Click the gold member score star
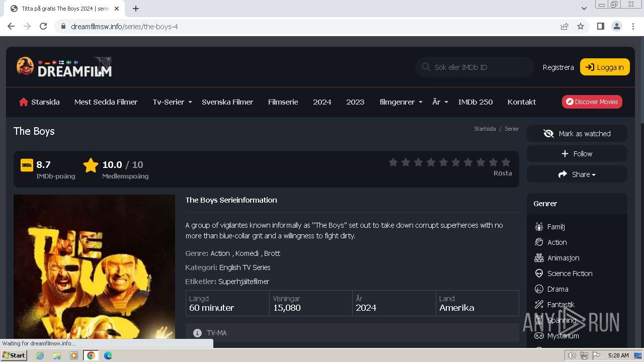Image resolution: width=644 pixels, height=362 pixels. point(91,165)
